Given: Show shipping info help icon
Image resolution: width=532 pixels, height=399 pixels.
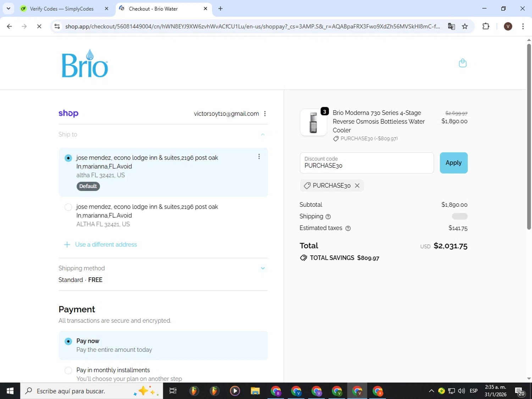Looking at the screenshot, I should pyautogui.click(x=328, y=217).
